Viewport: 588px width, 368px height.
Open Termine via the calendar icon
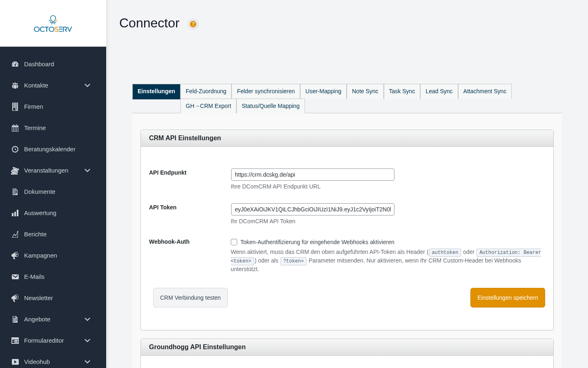[15, 128]
